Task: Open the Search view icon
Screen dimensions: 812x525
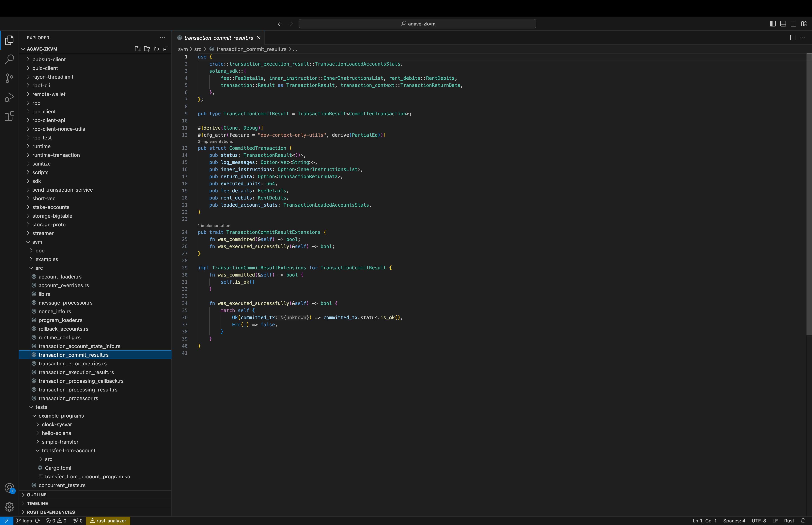Action: click(9, 59)
